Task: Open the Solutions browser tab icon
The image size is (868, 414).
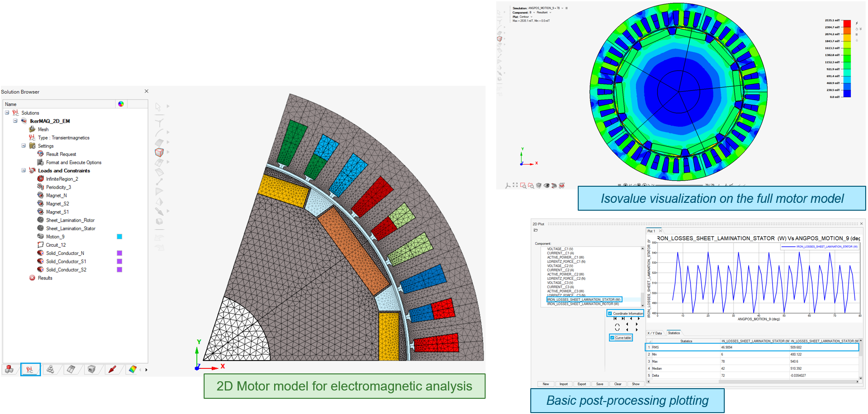Action: [30, 369]
